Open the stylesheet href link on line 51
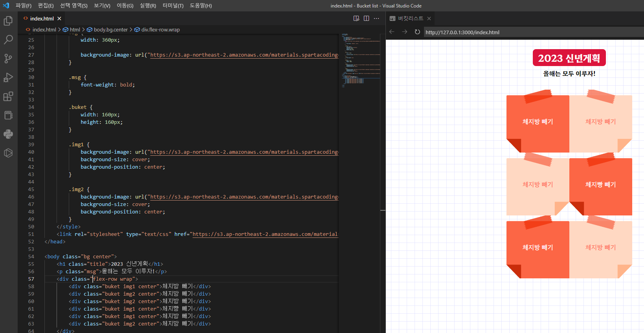 point(265,234)
